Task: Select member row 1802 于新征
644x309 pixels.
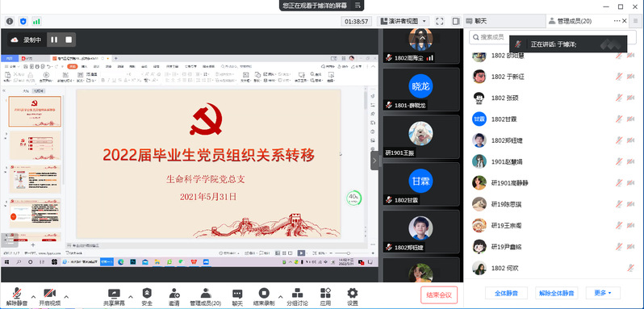Action: click(x=554, y=77)
